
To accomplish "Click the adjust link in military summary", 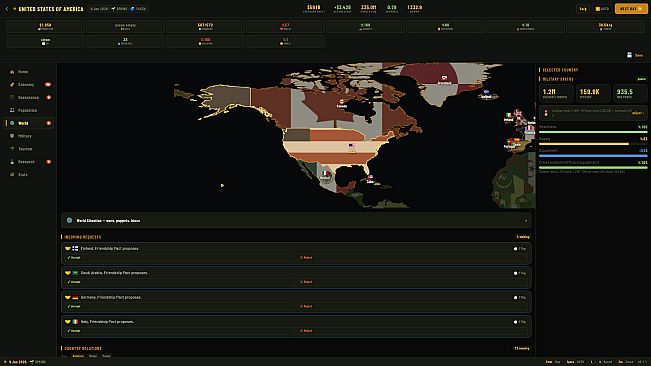I will (638, 113).
